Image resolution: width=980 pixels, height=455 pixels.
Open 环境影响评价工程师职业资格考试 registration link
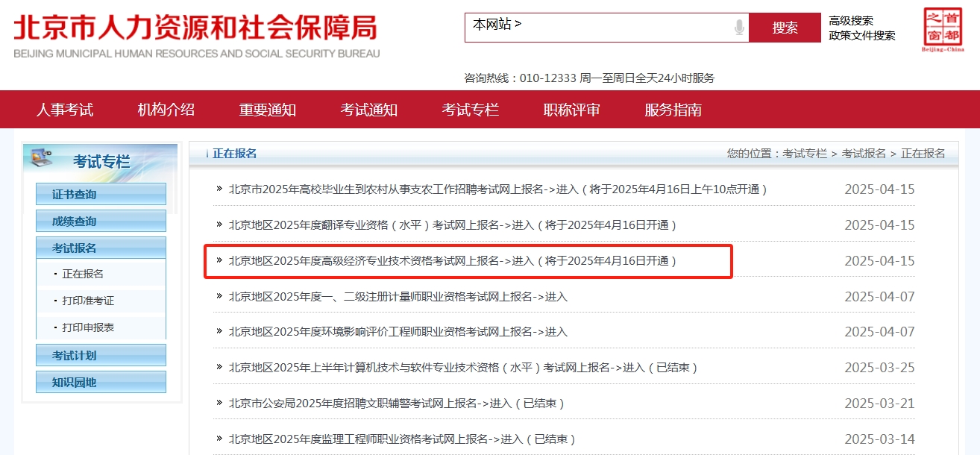tap(398, 332)
